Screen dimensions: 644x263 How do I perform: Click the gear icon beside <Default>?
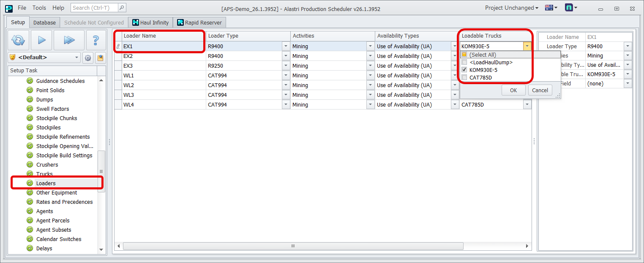pos(88,58)
